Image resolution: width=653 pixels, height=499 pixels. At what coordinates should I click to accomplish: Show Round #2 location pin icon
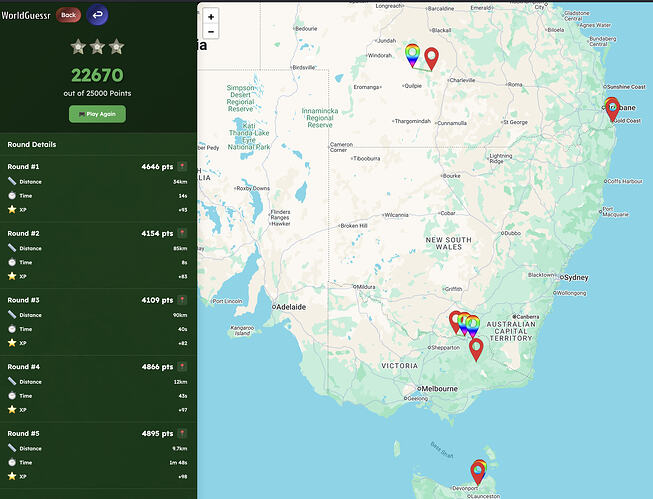click(182, 233)
